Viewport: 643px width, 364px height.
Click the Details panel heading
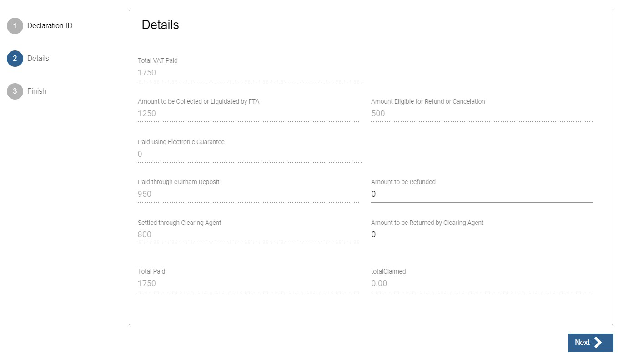coord(160,25)
